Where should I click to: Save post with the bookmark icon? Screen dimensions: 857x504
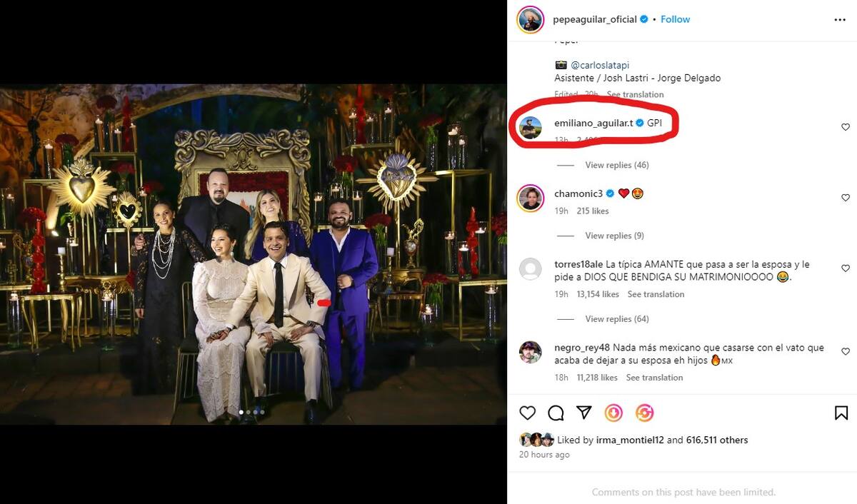(x=841, y=413)
